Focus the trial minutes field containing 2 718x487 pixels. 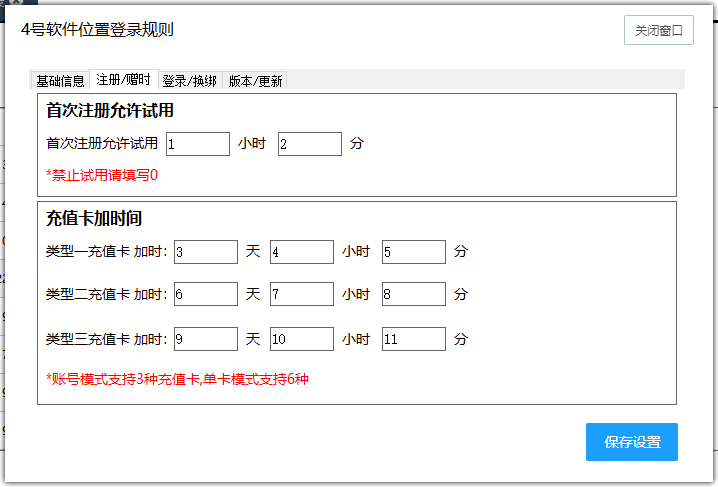(310, 144)
